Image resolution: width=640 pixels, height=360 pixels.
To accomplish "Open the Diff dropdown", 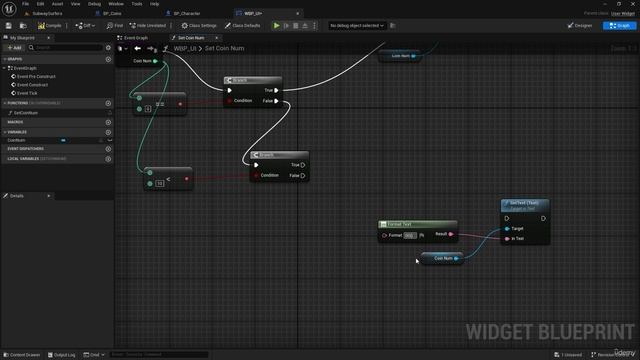I will (85, 26).
